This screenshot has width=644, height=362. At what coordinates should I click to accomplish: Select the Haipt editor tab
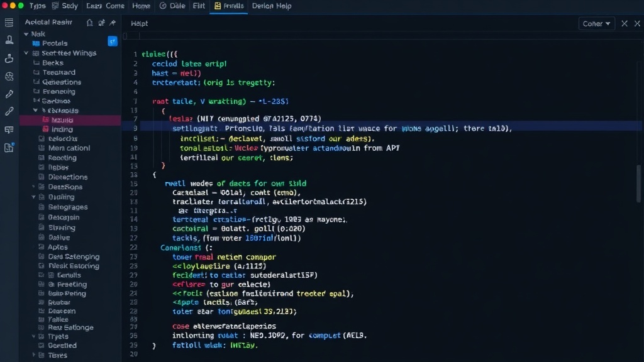pyautogui.click(x=139, y=23)
